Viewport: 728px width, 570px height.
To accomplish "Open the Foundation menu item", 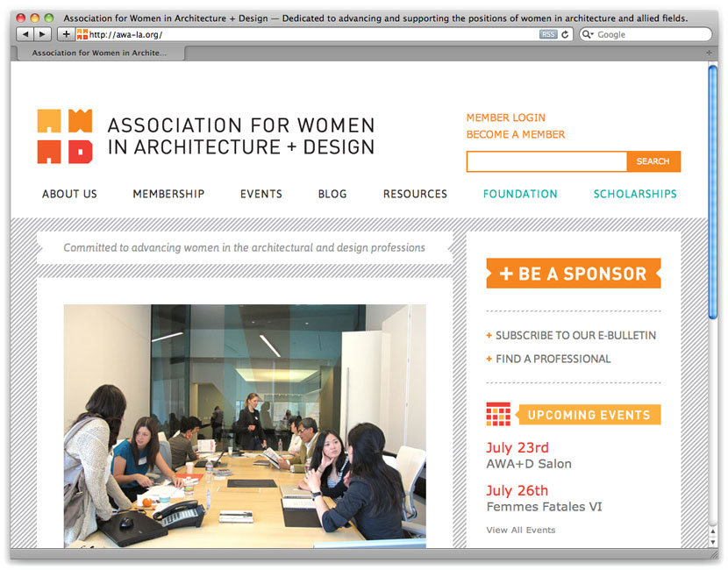I will pyautogui.click(x=520, y=194).
